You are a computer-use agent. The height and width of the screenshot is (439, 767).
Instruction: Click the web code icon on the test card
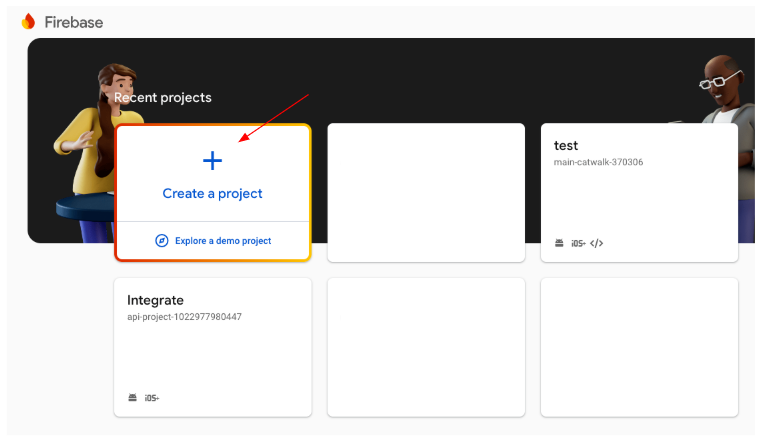tap(596, 243)
